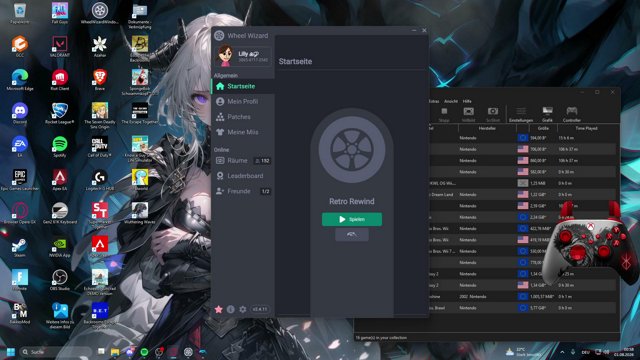Open the Dokumente Verknüpfung folder
Image resolution: width=640 pixels, height=360 pixels.
pyautogui.click(x=140, y=16)
